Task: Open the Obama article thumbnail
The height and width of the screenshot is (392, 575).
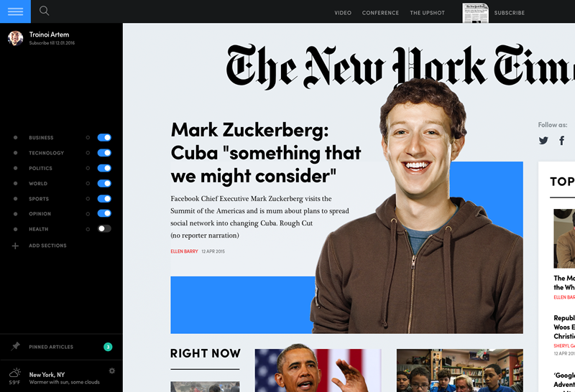Action: pos(318,370)
